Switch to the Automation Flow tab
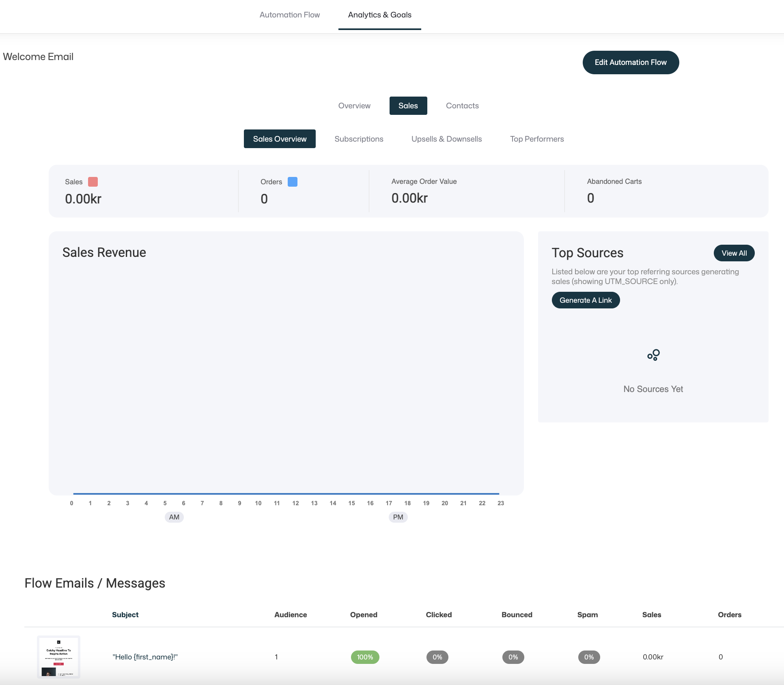Viewport: 784px width, 685px height. (290, 15)
